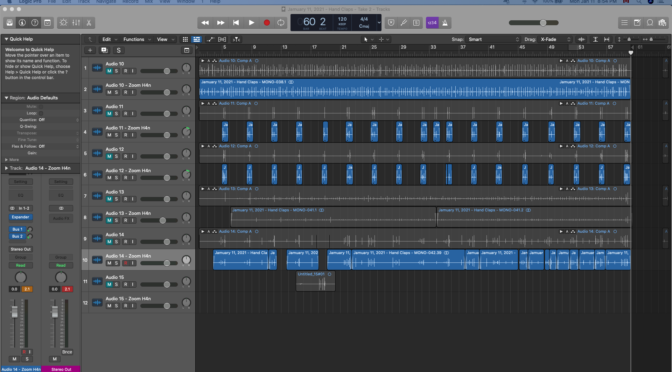
Task: Open Smart Controls button
Action: point(63,23)
